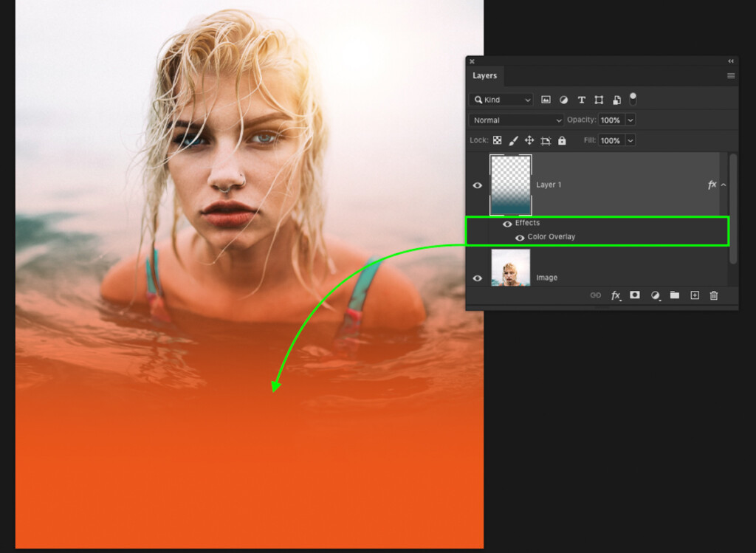Screen dimensions: 756x553
Task: Click the filter by adjustment layers icon
Action: [x=564, y=100]
